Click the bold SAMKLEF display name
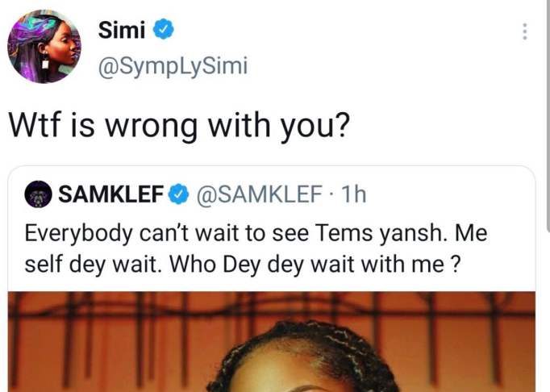 pos(111,194)
